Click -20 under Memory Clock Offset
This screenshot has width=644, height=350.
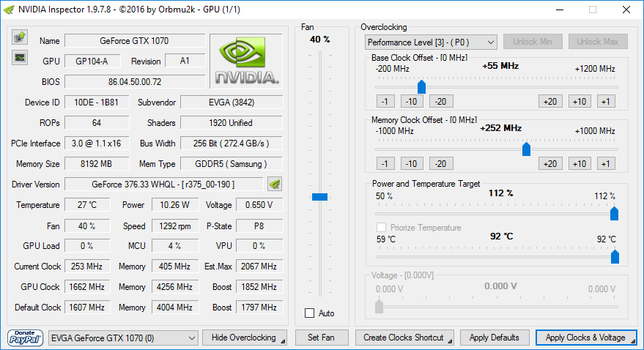(441, 164)
